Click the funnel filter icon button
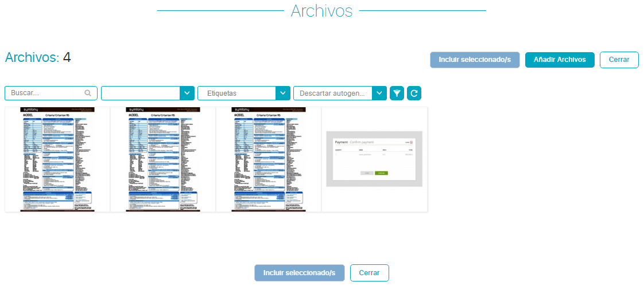This screenshot has height=301, width=644. point(397,93)
